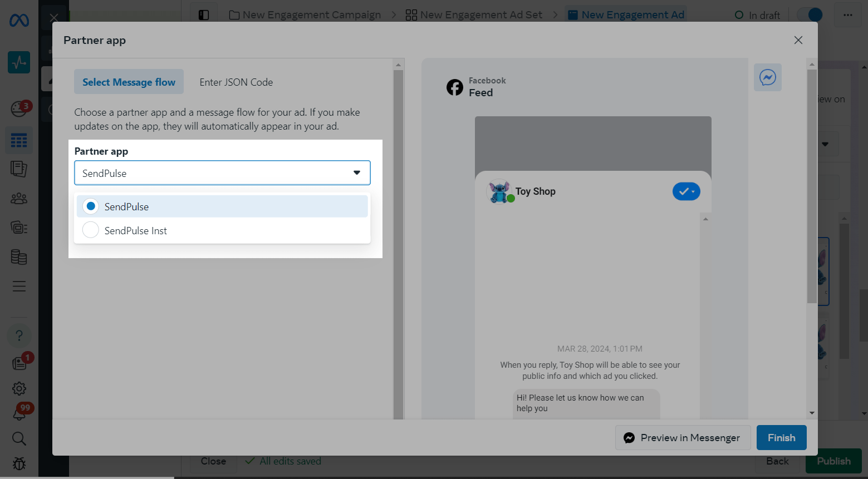Open the campaigns table grid icon
This screenshot has width=868, height=479.
pos(19,140)
